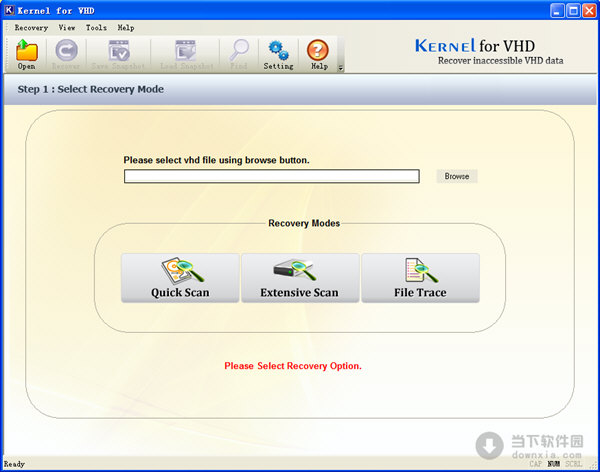Click the Browse button
The image size is (600, 472).
pos(457,176)
